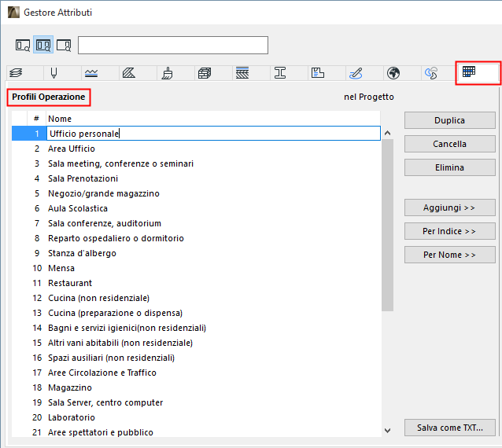Select the Laboratorio row

(196, 417)
